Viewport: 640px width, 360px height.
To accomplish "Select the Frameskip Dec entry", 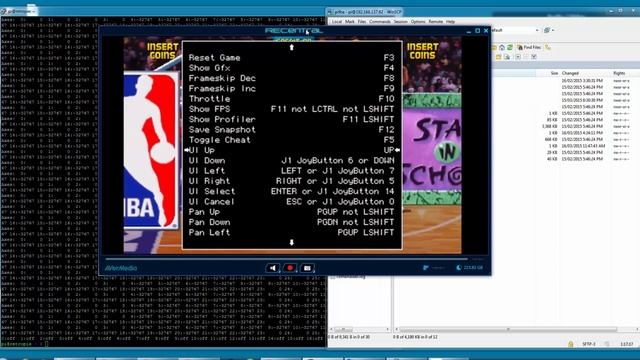I will 291,78.
